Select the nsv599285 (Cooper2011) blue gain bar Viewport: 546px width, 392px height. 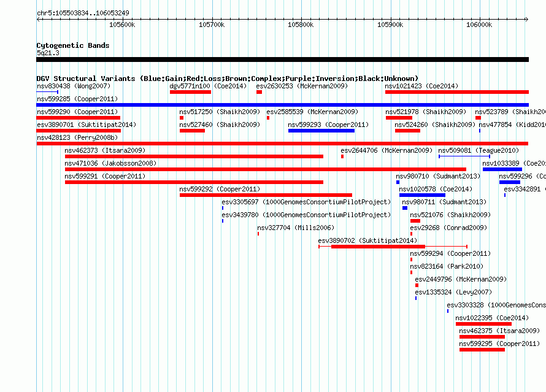point(282,105)
